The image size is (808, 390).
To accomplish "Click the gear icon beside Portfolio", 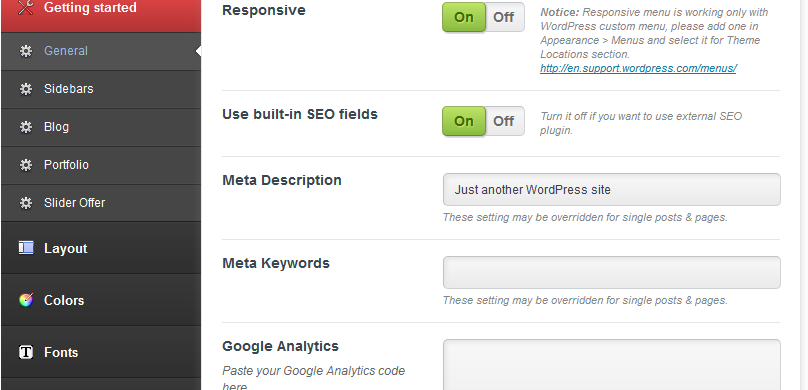I will click(x=26, y=165).
